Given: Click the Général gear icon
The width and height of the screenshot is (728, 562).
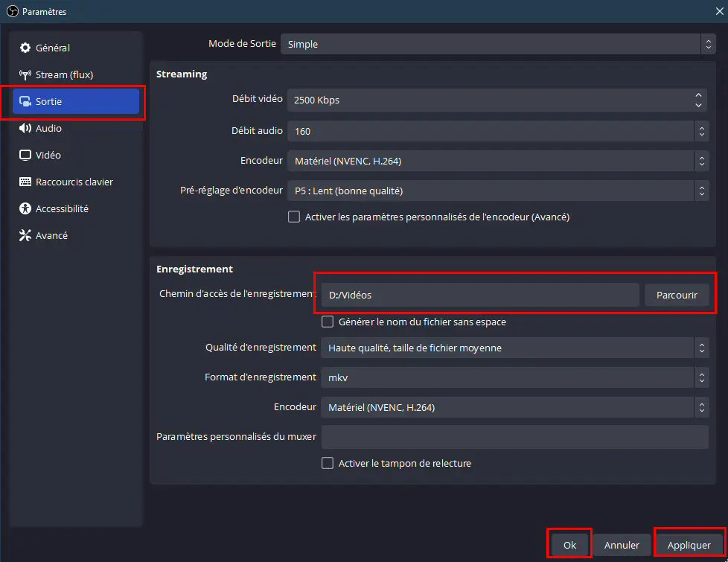Looking at the screenshot, I should pyautogui.click(x=25, y=48).
